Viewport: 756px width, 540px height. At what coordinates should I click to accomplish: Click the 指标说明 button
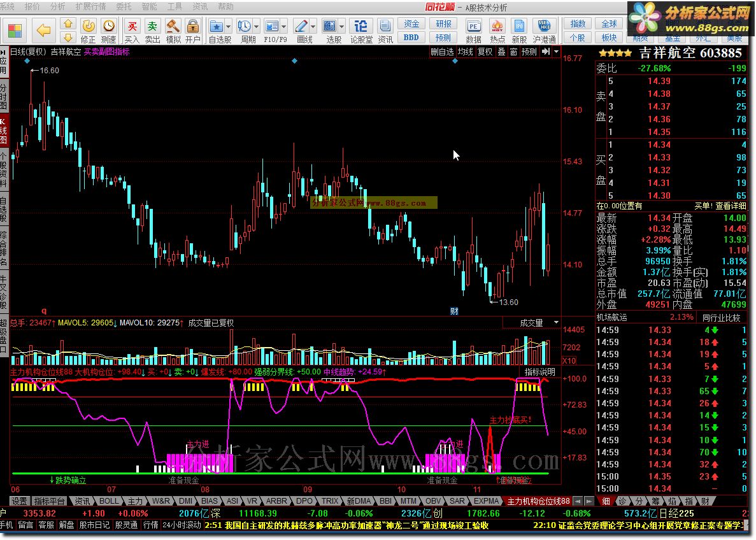(539, 372)
